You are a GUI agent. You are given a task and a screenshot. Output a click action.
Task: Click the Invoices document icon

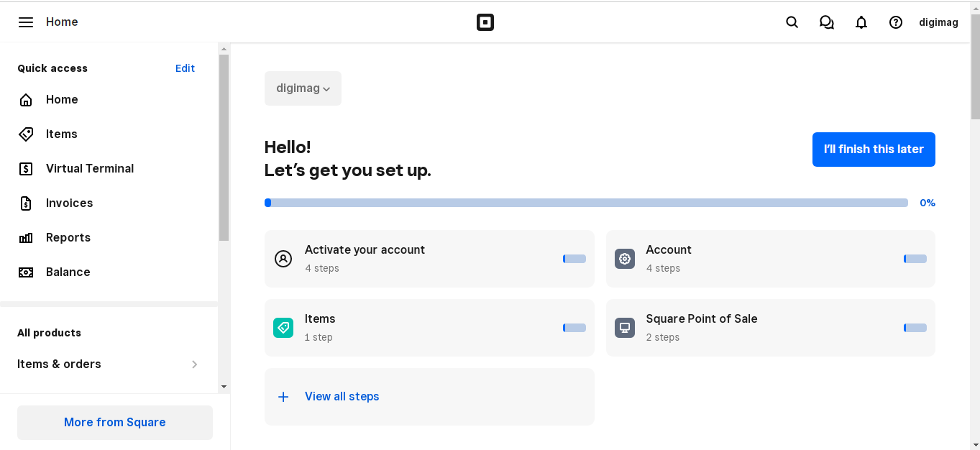26,203
